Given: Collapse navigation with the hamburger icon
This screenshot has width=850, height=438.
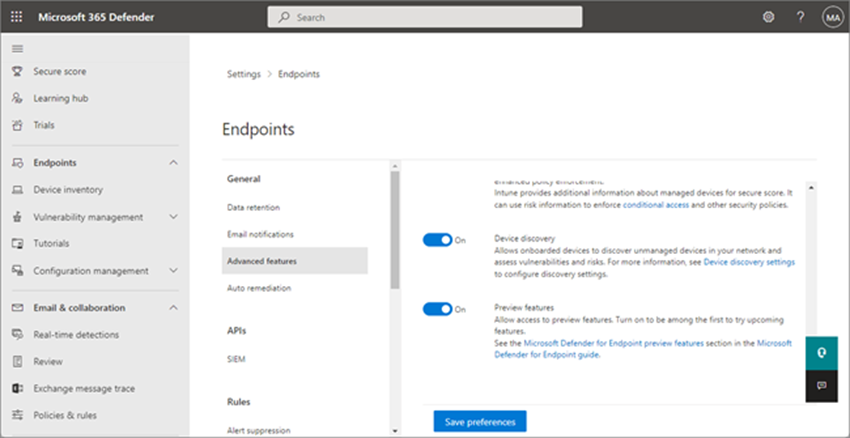Looking at the screenshot, I should (x=17, y=49).
